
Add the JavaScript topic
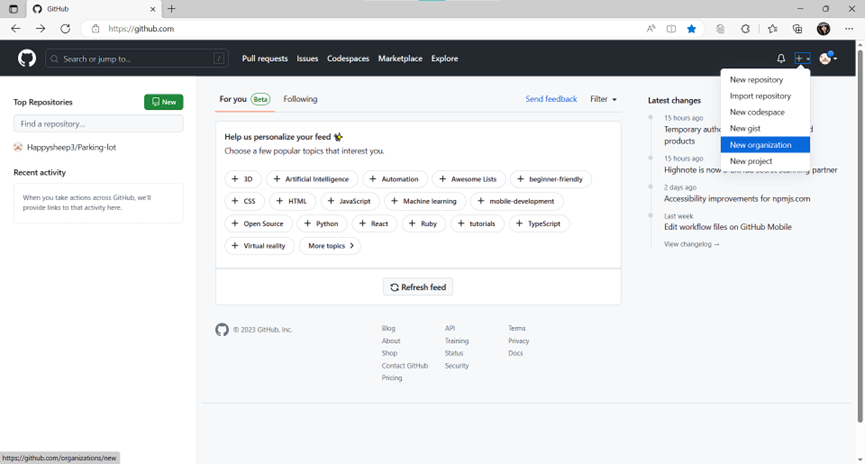[350, 201]
